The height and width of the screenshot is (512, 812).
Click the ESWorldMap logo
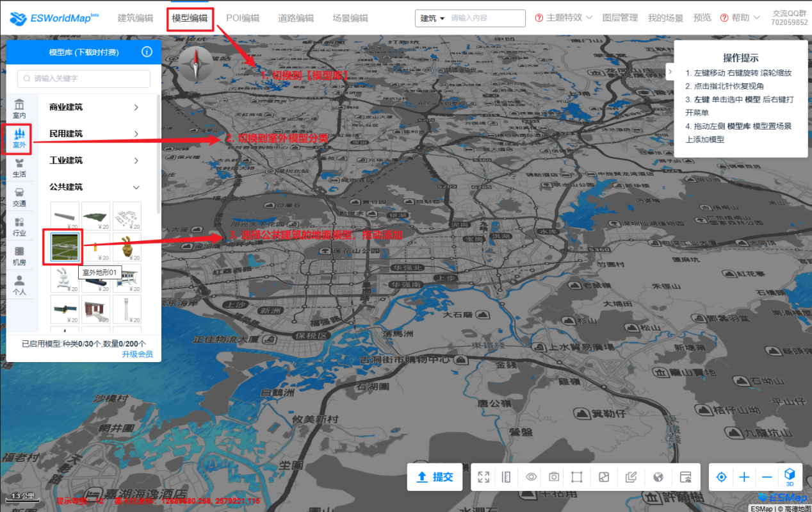point(54,18)
